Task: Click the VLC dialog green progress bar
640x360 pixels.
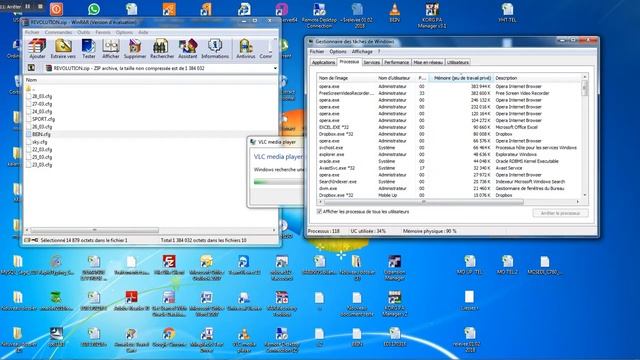Action: [x=278, y=182]
